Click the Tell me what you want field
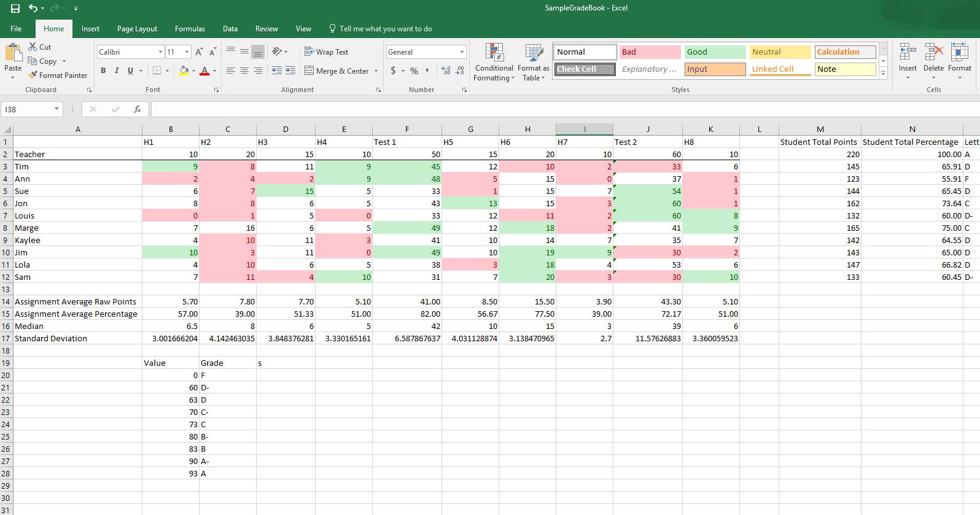Screen dimensions: 980x515 [386, 29]
